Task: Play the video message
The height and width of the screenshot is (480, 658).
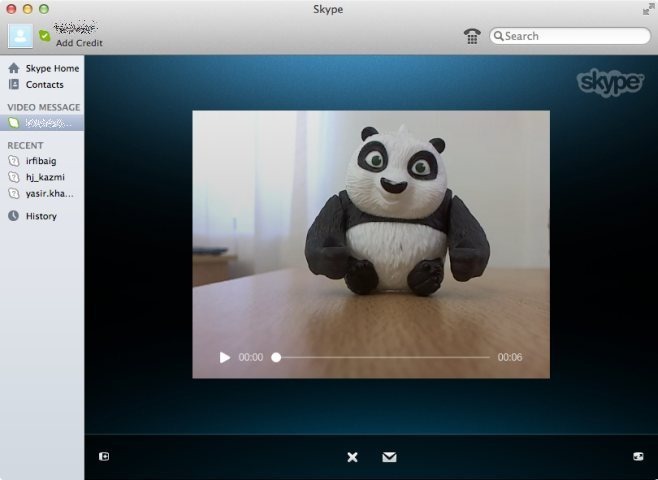Action: pyautogui.click(x=225, y=357)
